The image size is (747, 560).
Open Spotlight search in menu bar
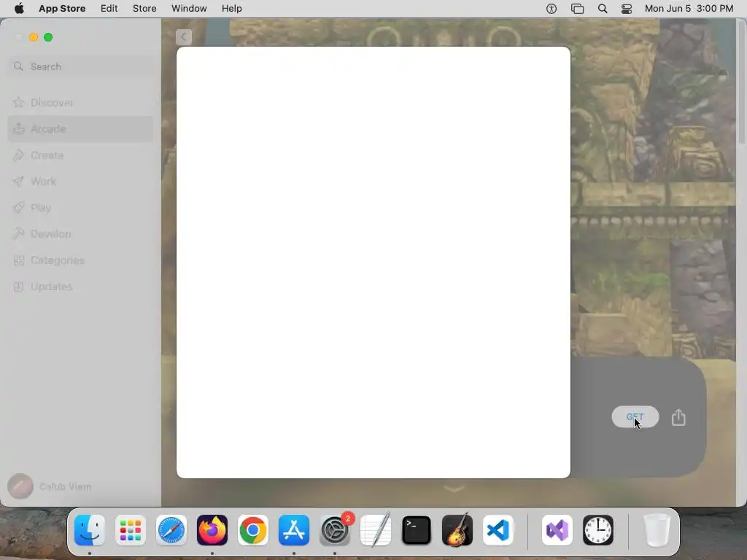click(602, 9)
